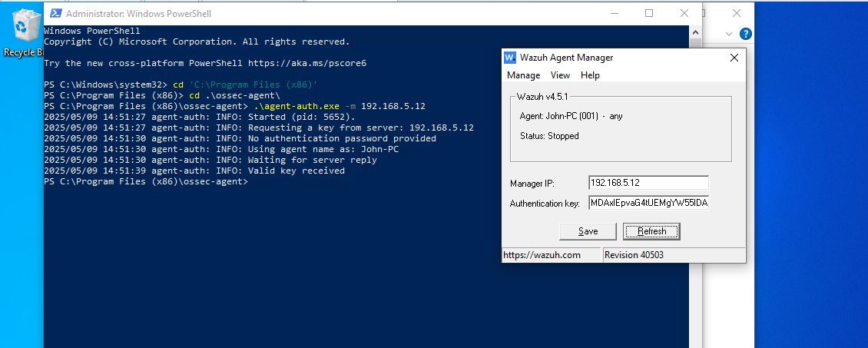Click the agent-auth.exe command line in PowerShell
This screenshot has width=868, height=348.
pyautogui.click(x=235, y=106)
